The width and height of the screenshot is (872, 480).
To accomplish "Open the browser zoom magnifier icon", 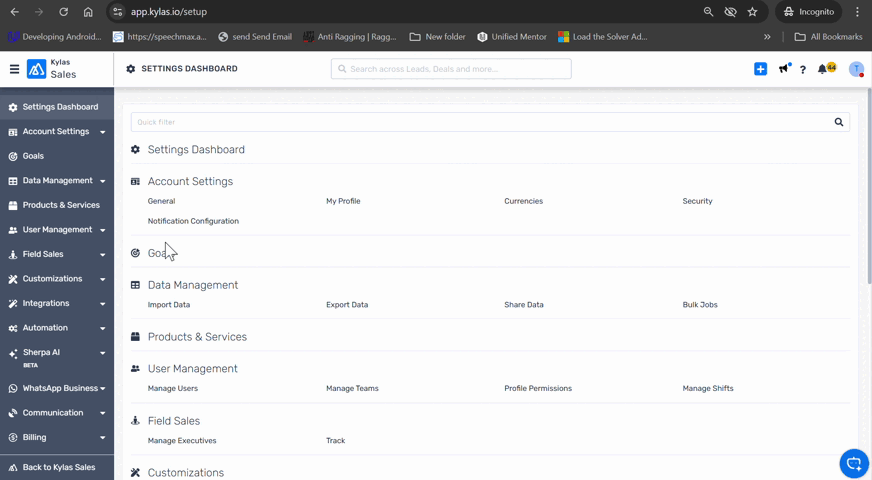I will [x=708, y=12].
